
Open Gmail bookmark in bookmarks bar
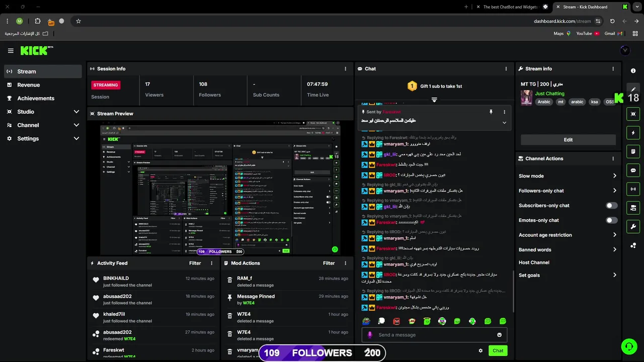(613, 34)
